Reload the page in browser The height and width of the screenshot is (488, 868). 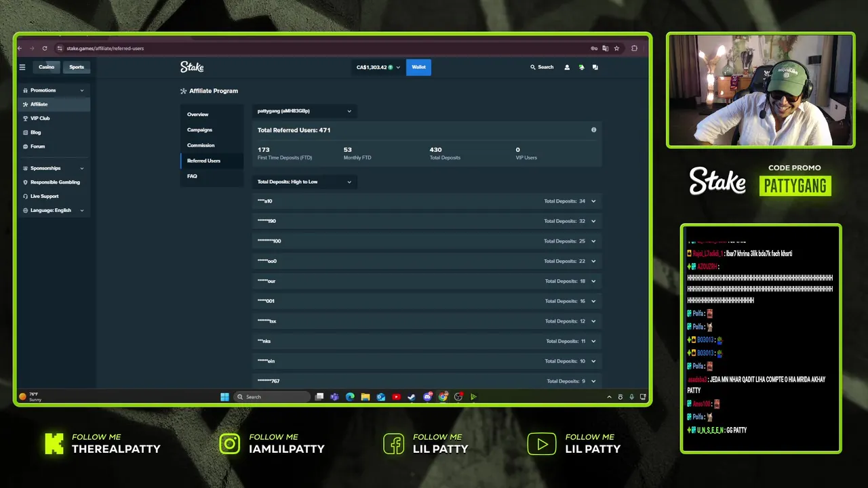pos(45,48)
